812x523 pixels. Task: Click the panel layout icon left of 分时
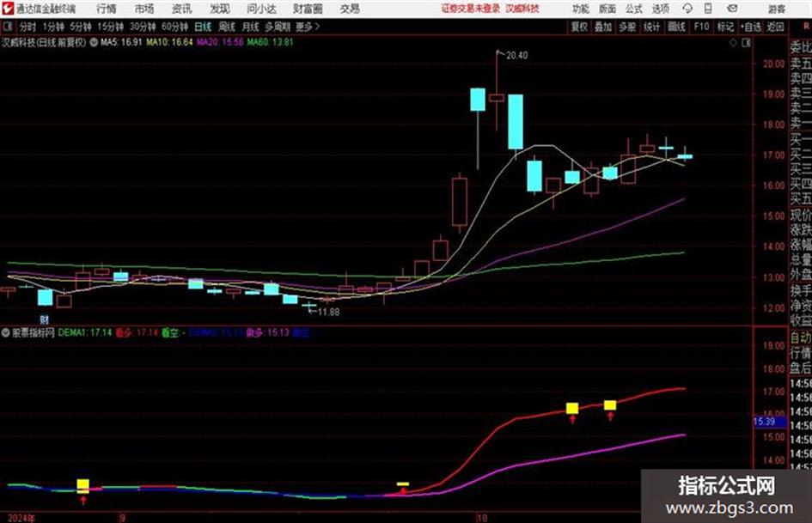coord(7,27)
